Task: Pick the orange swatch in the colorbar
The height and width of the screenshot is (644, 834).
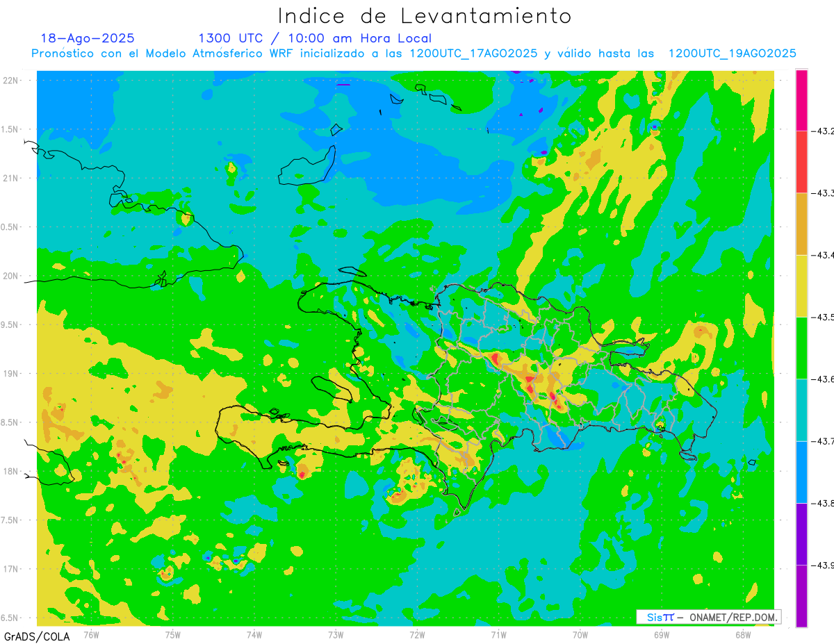Action: pyautogui.click(x=801, y=224)
